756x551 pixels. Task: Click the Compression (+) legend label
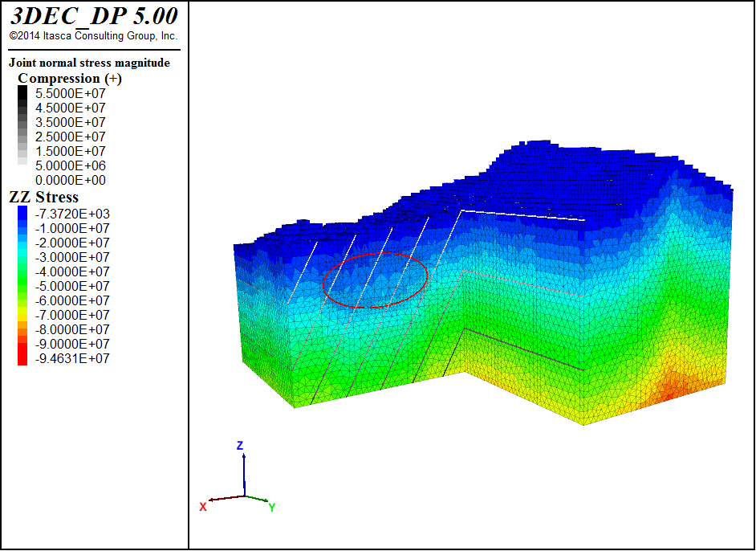[70, 78]
